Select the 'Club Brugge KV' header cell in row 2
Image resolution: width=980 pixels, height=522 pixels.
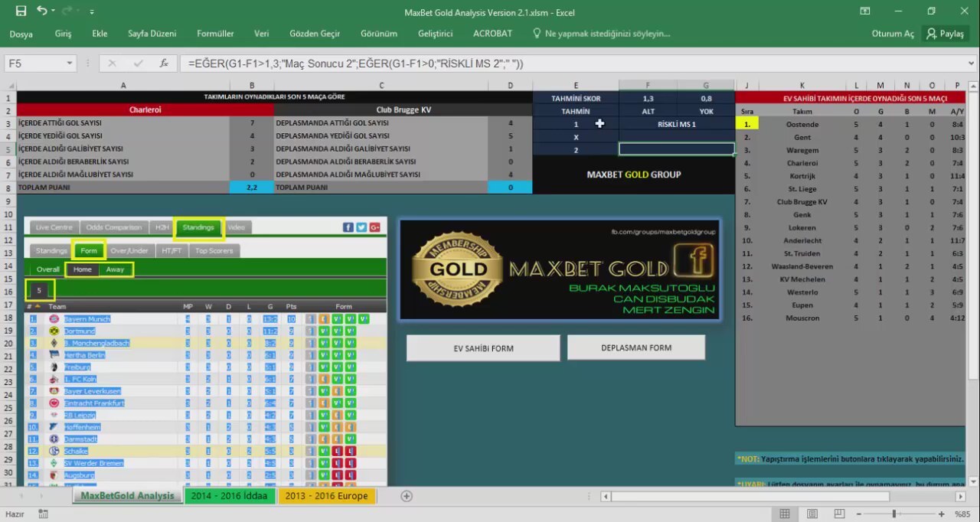coord(403,110)
